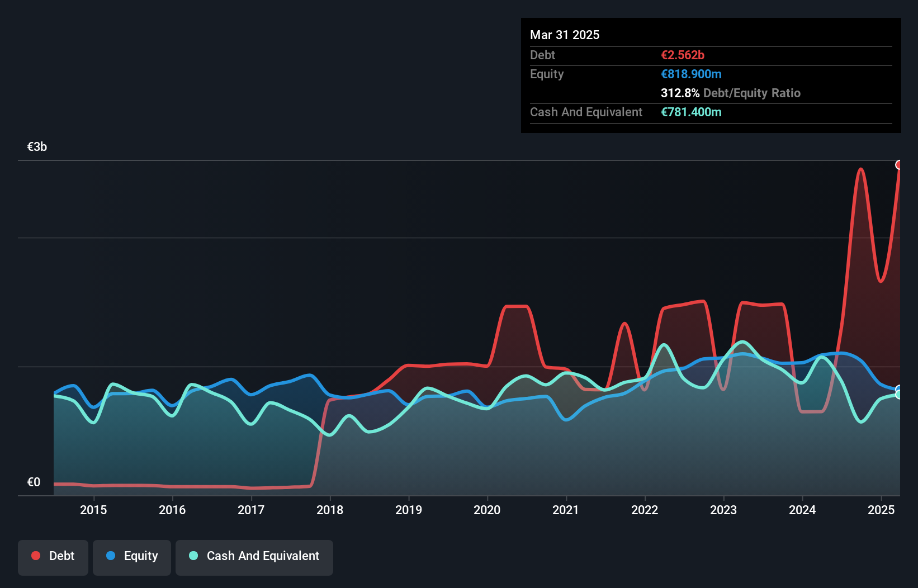918x588 pixels.
Task: Click the red Debt legend dot
Action: (x=36, y=556)
